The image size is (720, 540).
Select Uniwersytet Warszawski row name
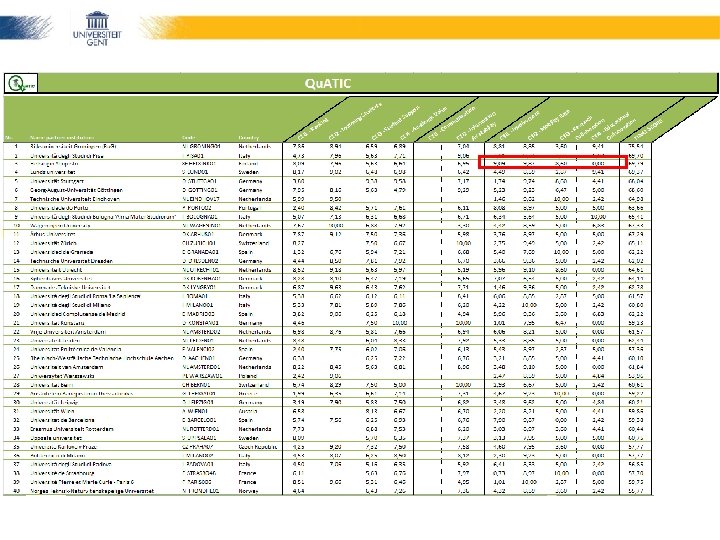click(62, 376)
